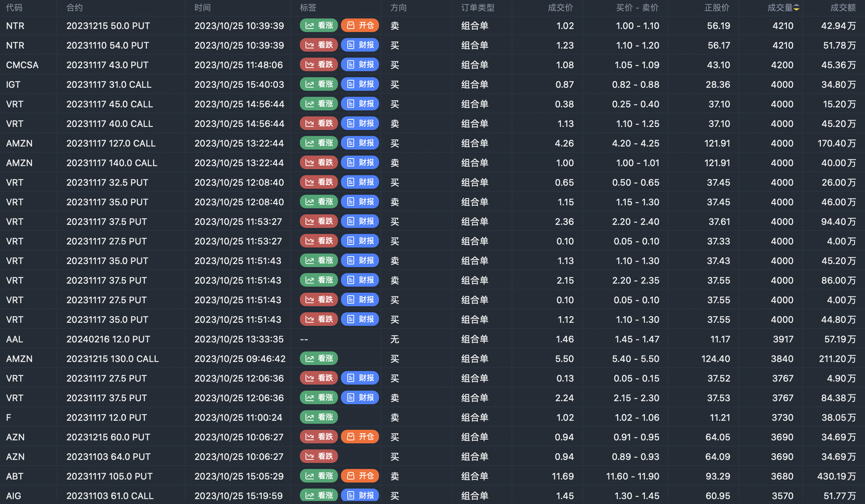This screenshot has width=865, height=504.
Task: Click the 时间 column header
Action: pyautogui.click(x=203, y=8)
